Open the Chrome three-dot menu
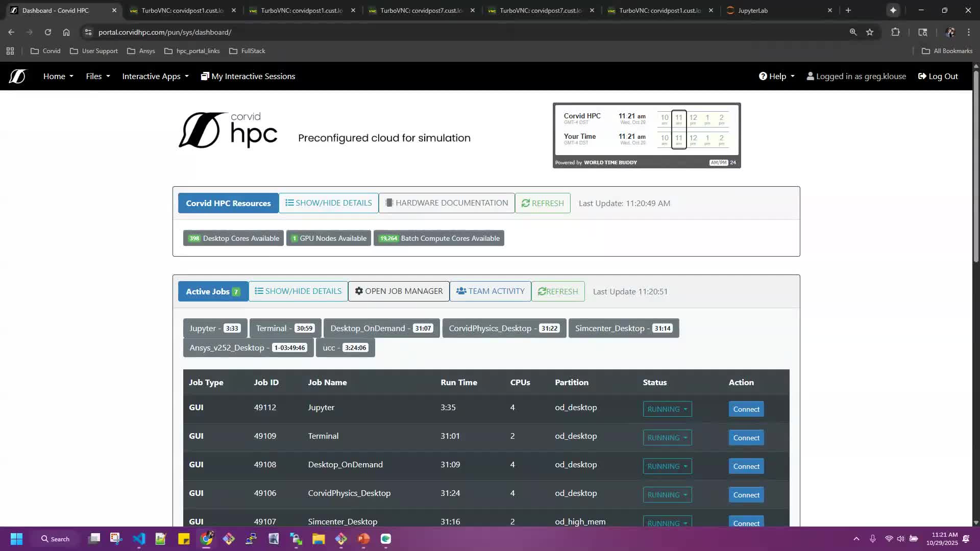The width and height of the screenshot is (980, 551). tap(969, 32)
